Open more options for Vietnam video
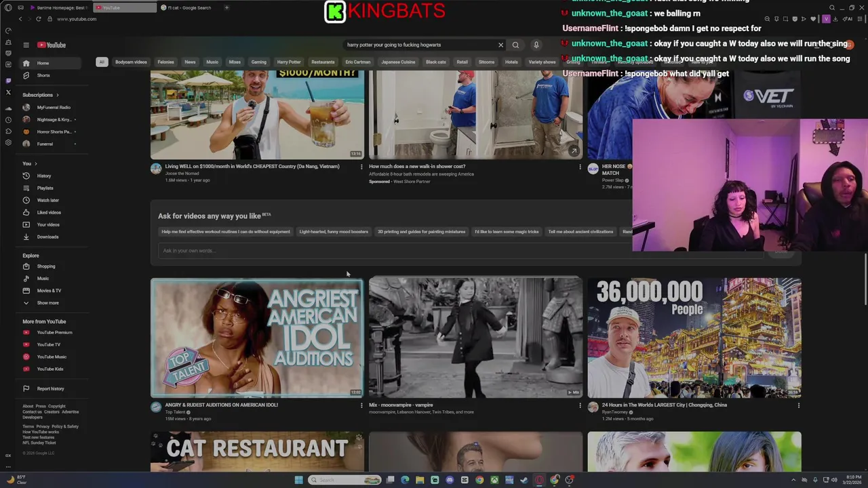The height and width of the screenshot is (488, 868). [x=361, y=167]
